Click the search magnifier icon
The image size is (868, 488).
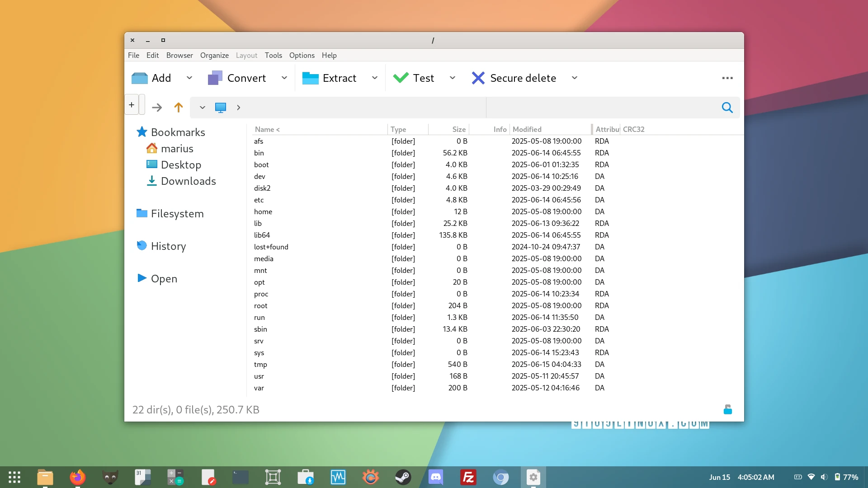727,108
